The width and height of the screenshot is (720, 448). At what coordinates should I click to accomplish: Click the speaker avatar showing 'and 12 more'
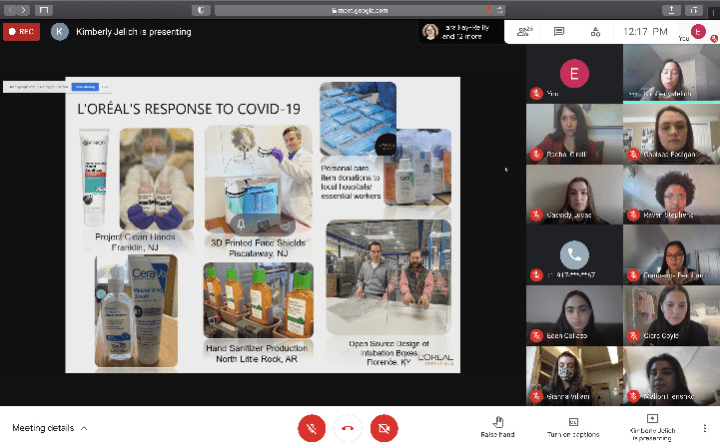431,32
